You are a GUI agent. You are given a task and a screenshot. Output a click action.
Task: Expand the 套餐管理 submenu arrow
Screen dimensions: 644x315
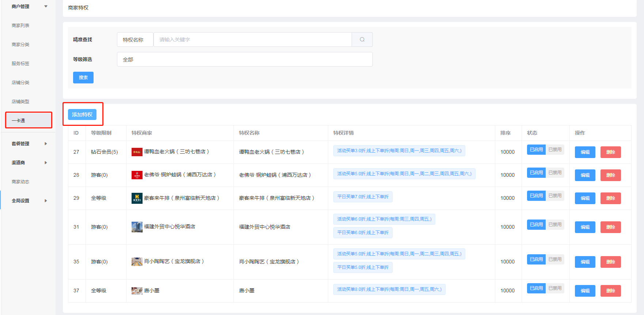pyautogui.click(x=46, y=143)
